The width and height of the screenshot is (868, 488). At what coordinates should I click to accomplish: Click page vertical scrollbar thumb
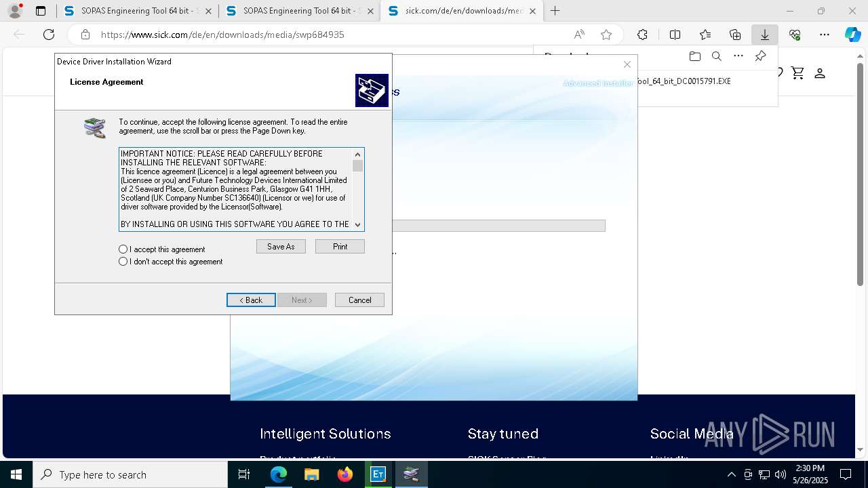861,173
